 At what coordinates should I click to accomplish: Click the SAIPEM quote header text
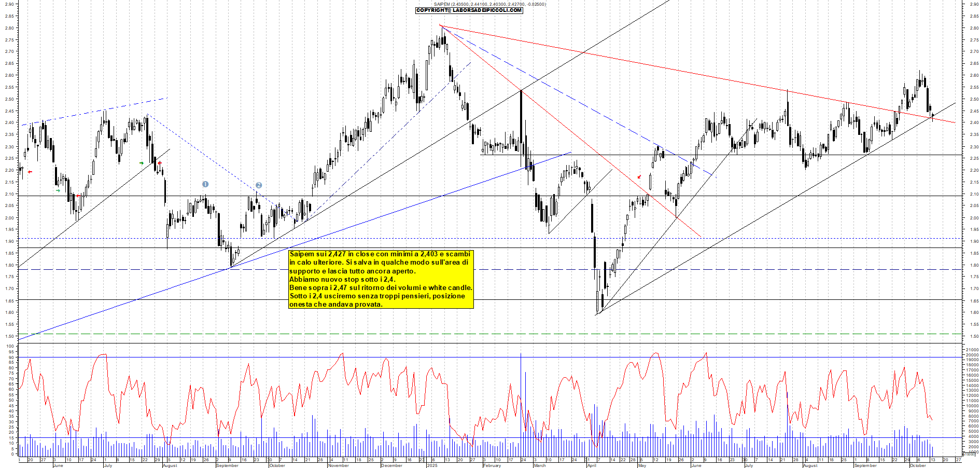pos(489,4)
